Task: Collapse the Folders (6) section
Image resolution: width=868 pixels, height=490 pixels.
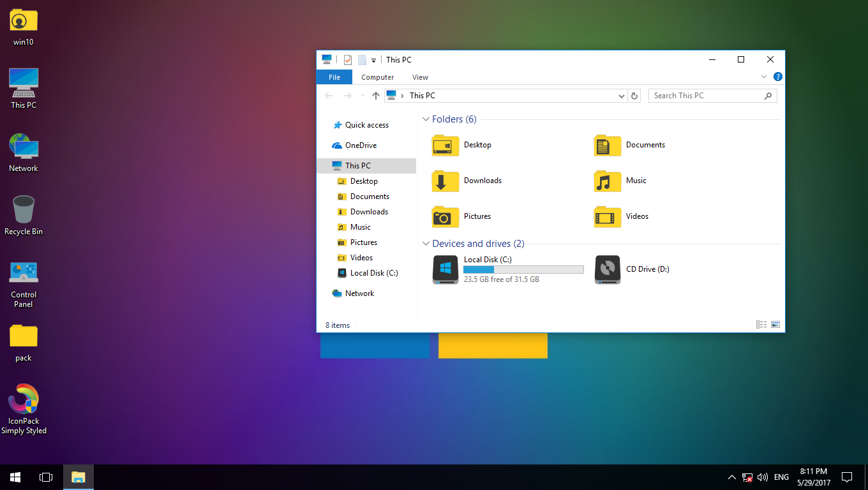Action: tap(426, 119)
